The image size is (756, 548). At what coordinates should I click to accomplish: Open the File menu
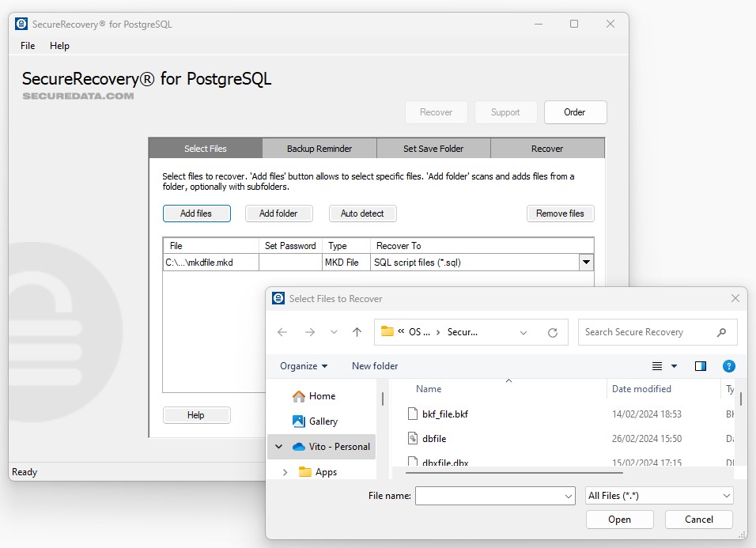point(28,46)
